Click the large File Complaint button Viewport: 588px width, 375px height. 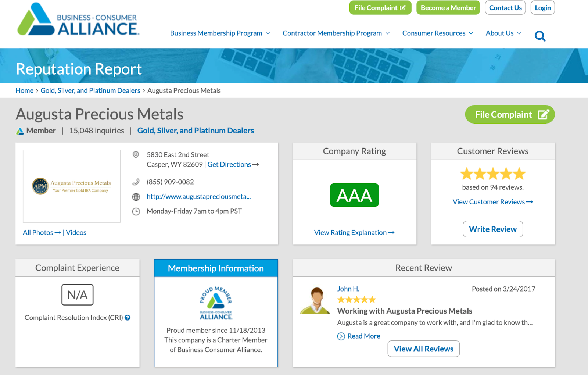(510, 115)
